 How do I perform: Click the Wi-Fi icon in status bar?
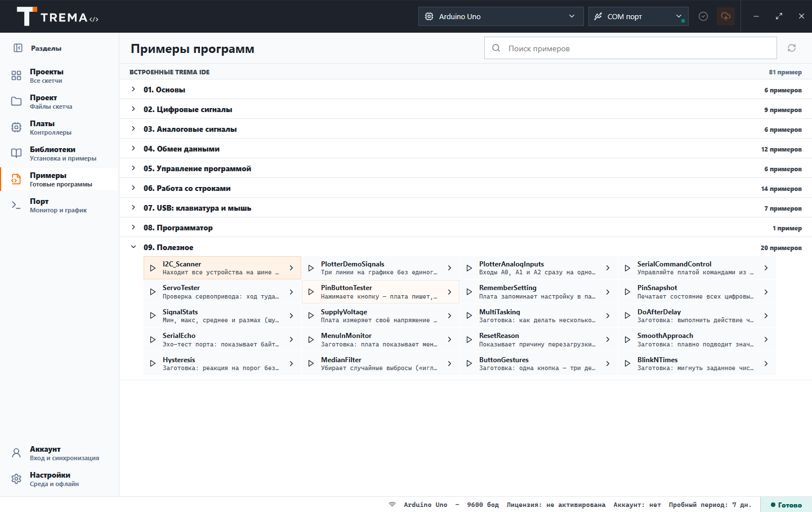pyautogui.click(x=392, y=505)
